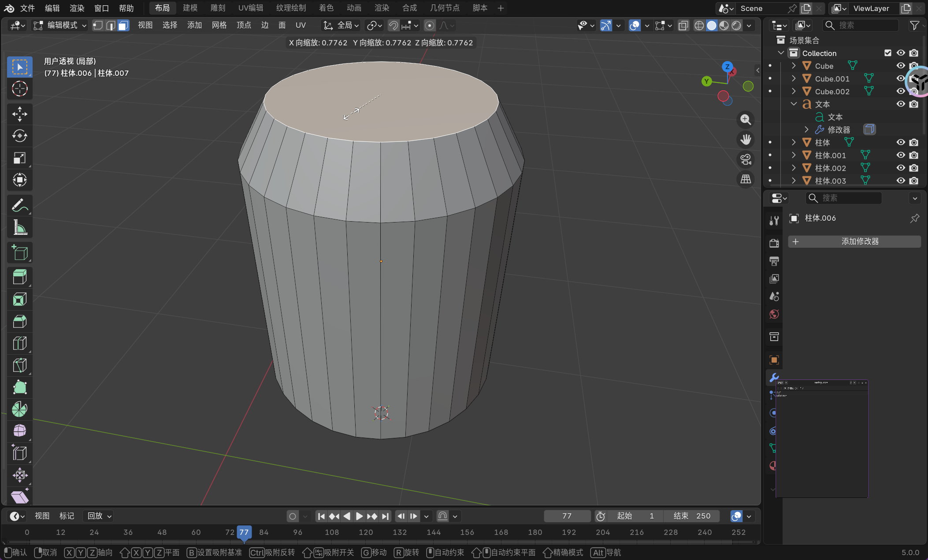Open the 网格 menu

(x=219, y=26)
